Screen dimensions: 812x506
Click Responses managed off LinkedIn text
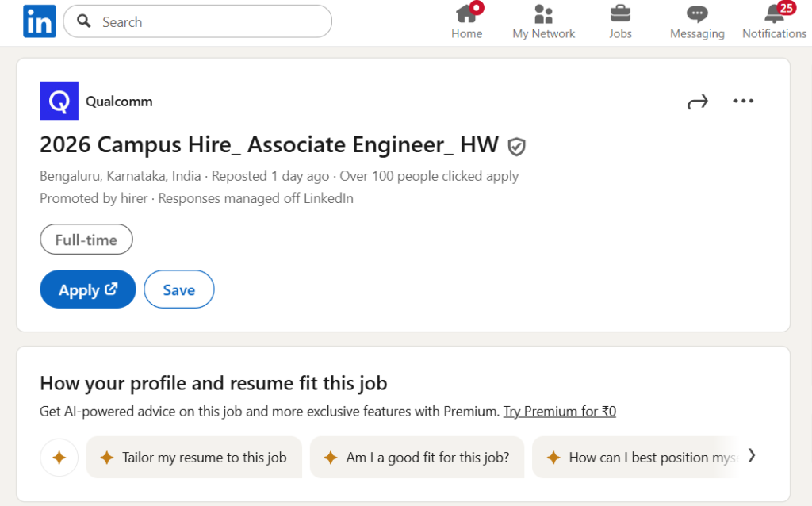(256, 198)
